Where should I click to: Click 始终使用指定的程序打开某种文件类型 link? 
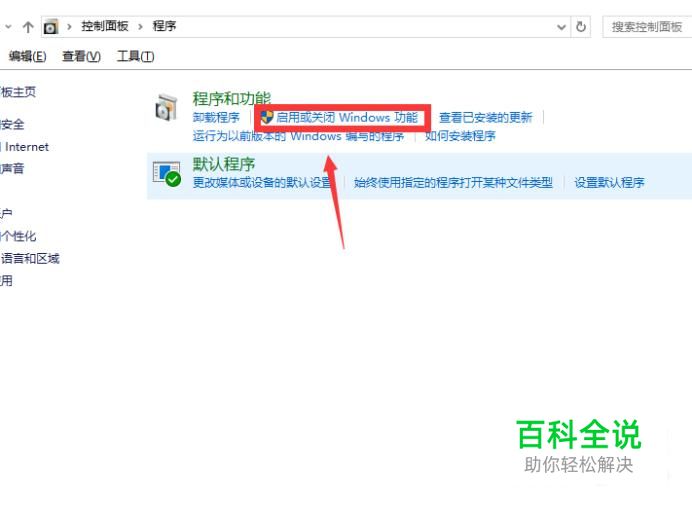(453, 182)
